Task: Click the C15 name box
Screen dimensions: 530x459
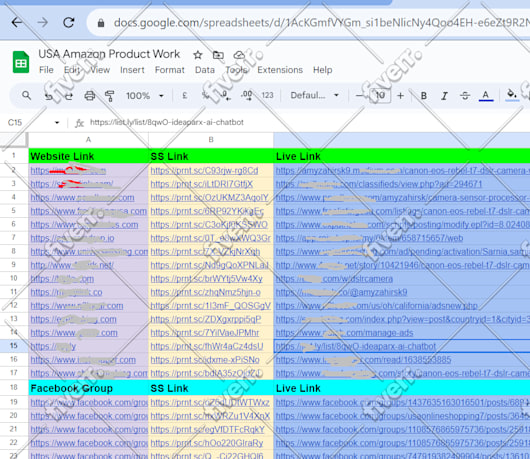Action: (x=15, y=122)
